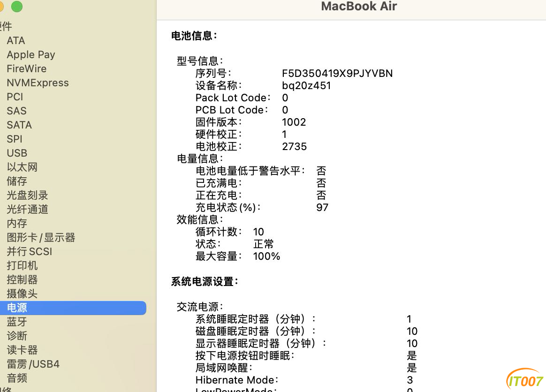Click the 型号信息 label
This screenshot has height=392, width=546.
(200, 61)
